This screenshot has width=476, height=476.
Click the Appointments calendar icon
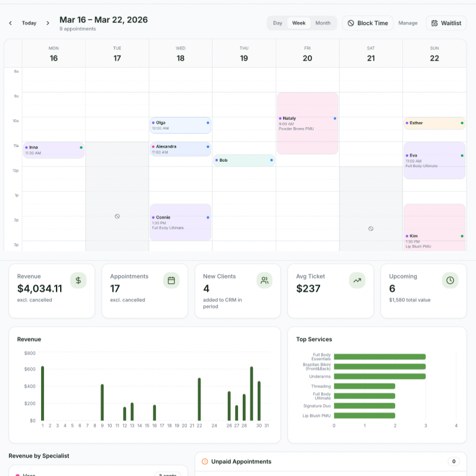pos(171,280)
